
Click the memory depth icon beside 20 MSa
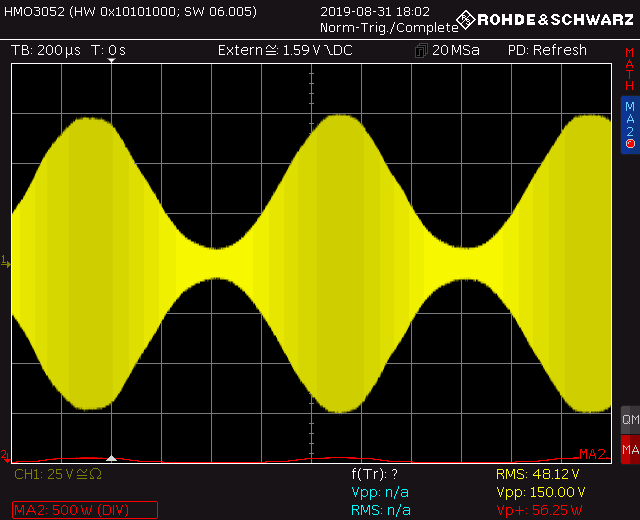[x=421, y=50]
